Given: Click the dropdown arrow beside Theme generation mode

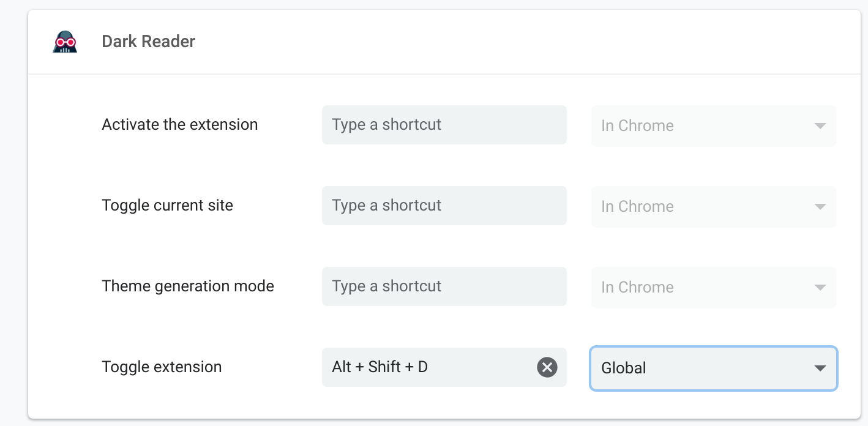Looking at the screenshot, I should tap(820, 288).
